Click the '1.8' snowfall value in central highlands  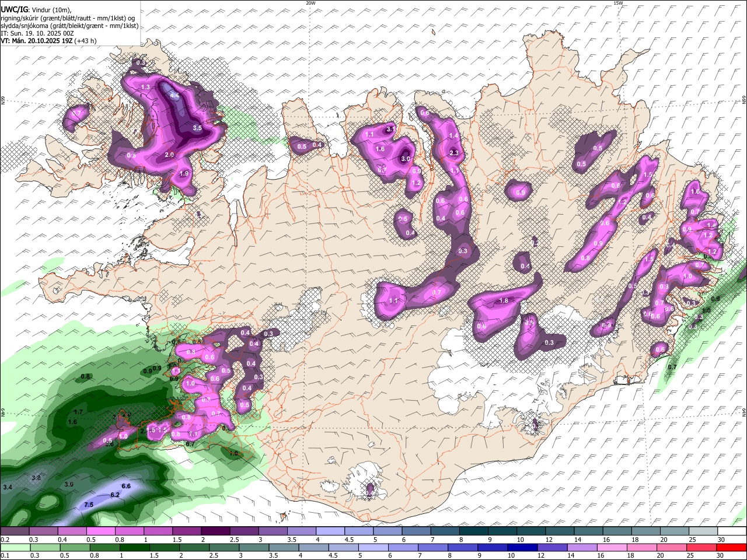click(504, 301)
